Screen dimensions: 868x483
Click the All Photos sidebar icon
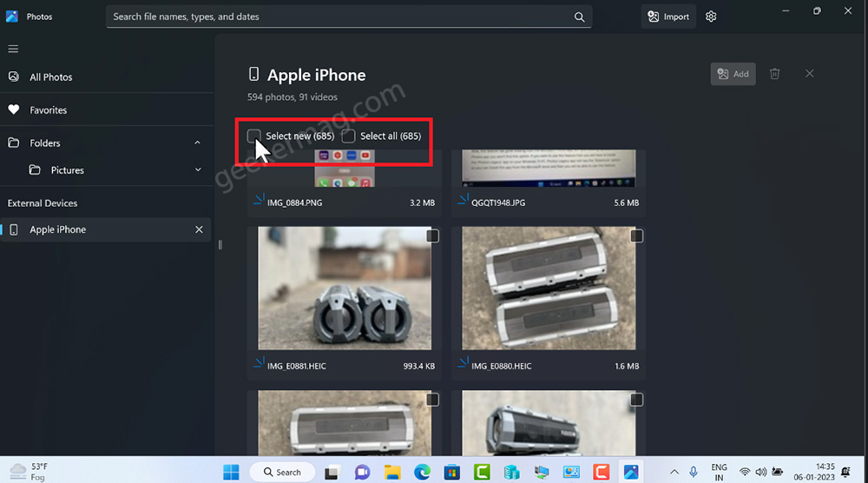[x=14, y=76]
